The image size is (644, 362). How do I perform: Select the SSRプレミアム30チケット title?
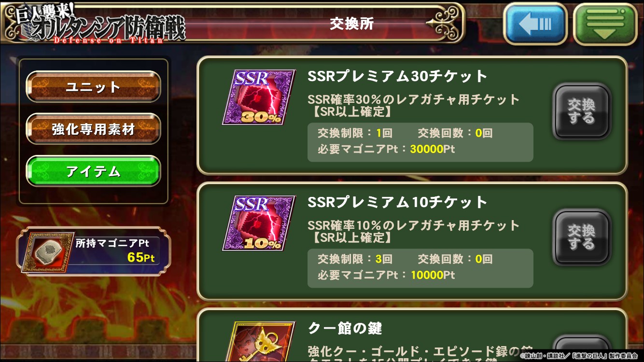pyautogui.click(x=398, y=76)
